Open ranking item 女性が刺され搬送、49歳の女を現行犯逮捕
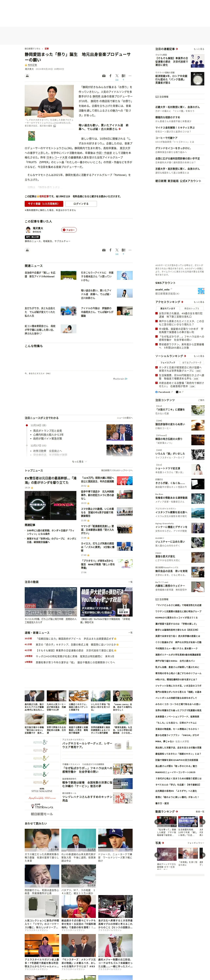This screenshot has width=210, height=980. click(x=181, y=315)
